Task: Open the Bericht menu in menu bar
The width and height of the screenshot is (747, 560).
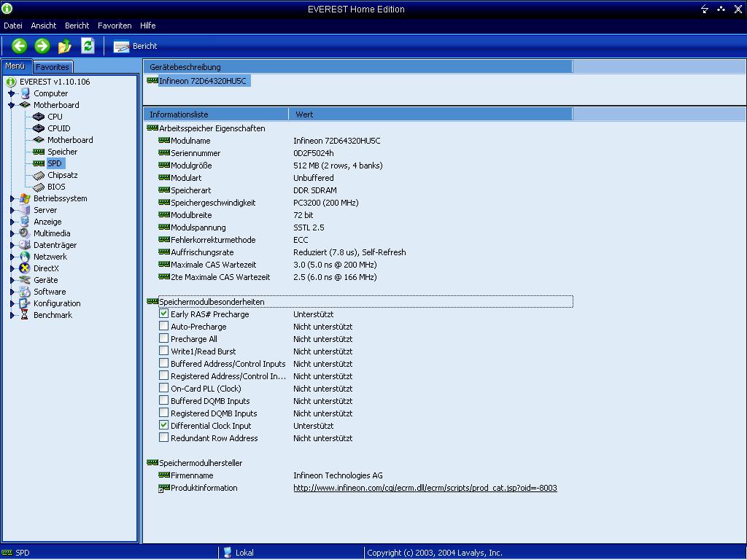Action: 77,26
